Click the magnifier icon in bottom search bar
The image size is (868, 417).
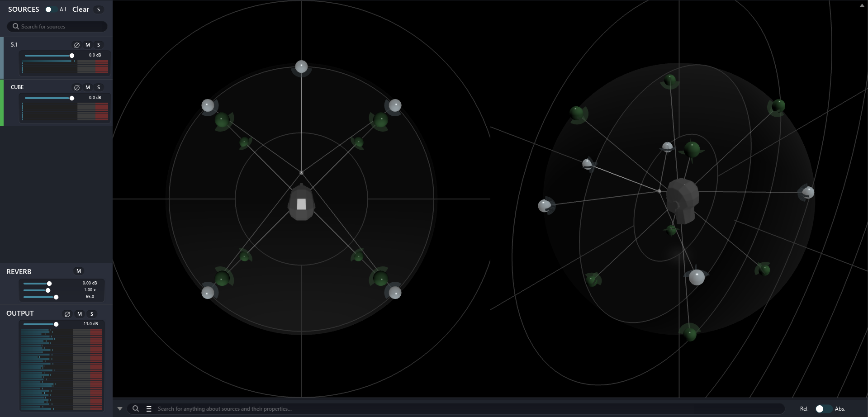coord(136,409)
